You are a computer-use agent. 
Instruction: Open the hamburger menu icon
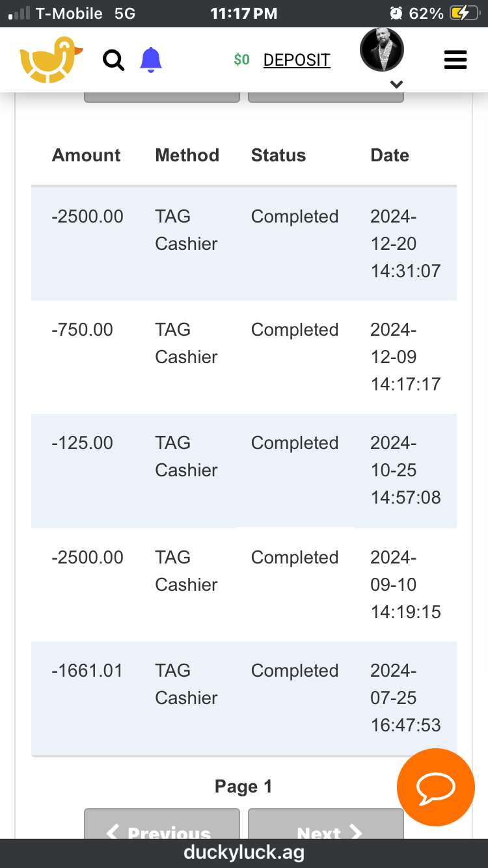click(x=455, y=61)
